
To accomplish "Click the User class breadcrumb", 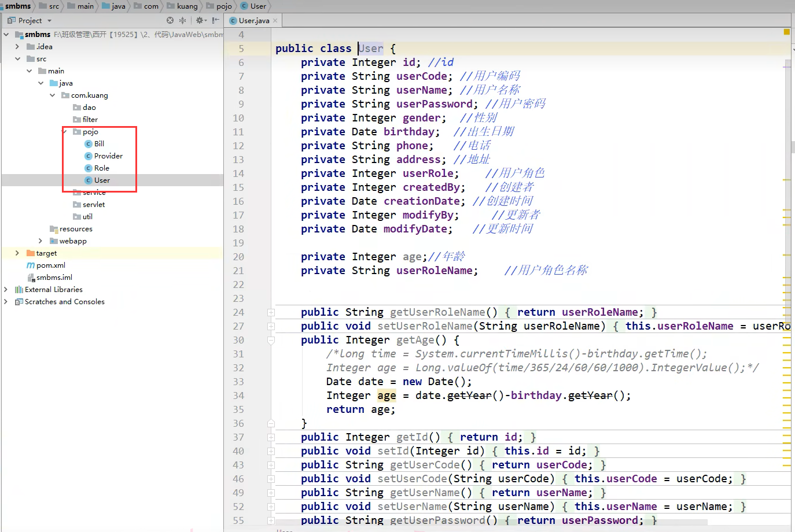I will tap(253, 6).
